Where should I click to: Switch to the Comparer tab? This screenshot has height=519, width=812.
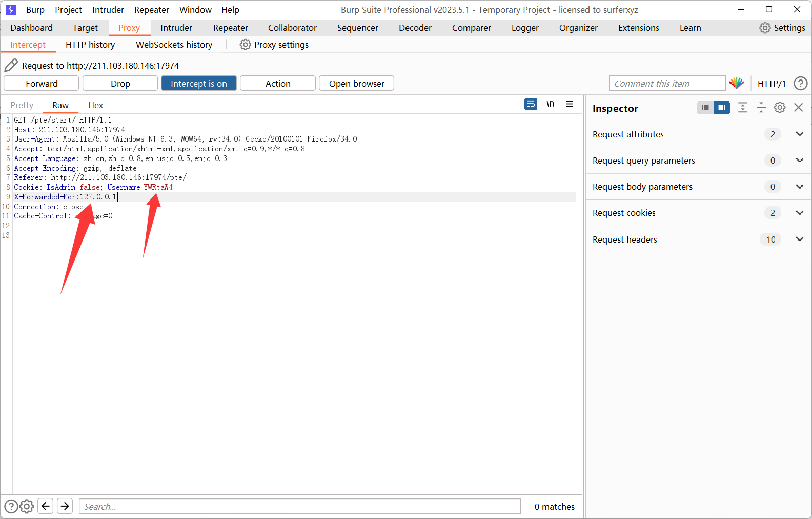coord(472,28)
